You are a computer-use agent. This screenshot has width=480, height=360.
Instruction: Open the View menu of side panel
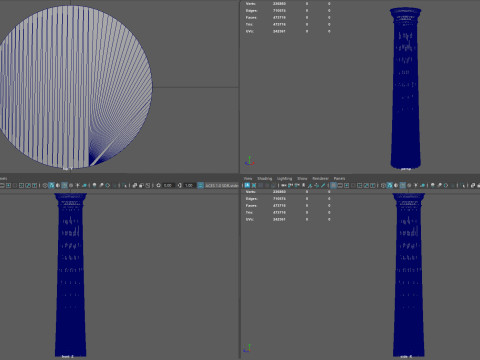pyautogui.click(x=248, y=178)
